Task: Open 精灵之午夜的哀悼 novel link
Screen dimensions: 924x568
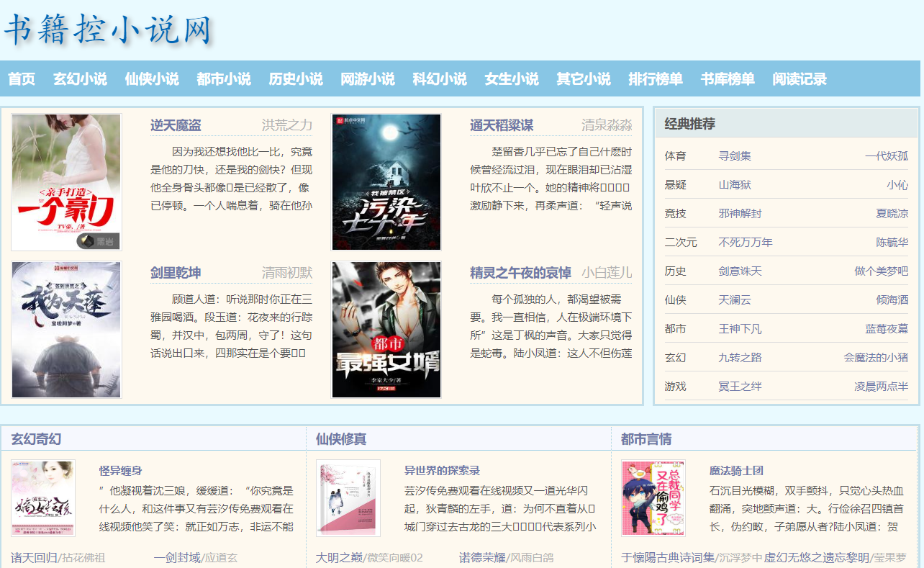Action: [520, 272]
